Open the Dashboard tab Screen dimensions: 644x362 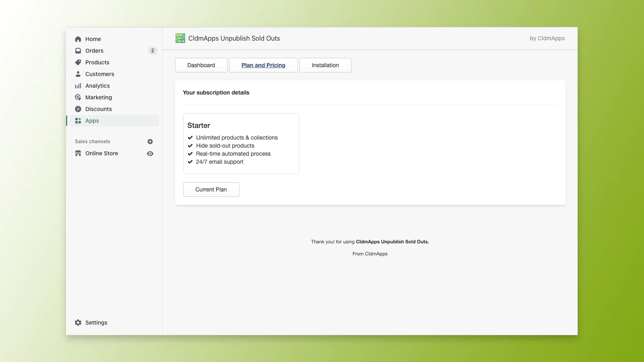[201, 65]
